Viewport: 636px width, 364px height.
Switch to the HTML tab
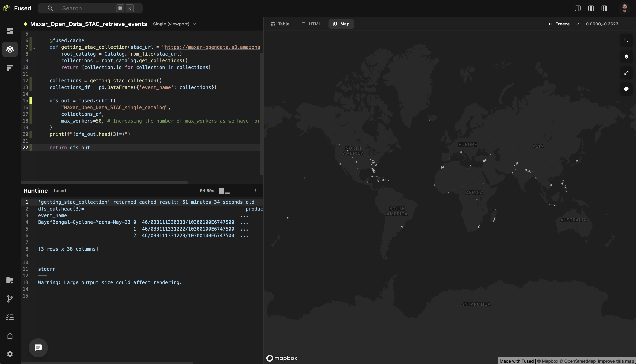[311, 24]
